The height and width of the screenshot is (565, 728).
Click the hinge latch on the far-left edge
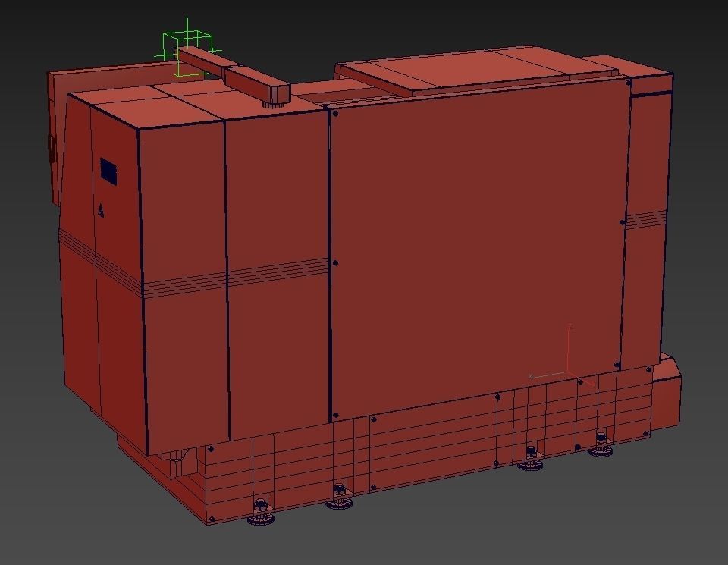[52, 149]
